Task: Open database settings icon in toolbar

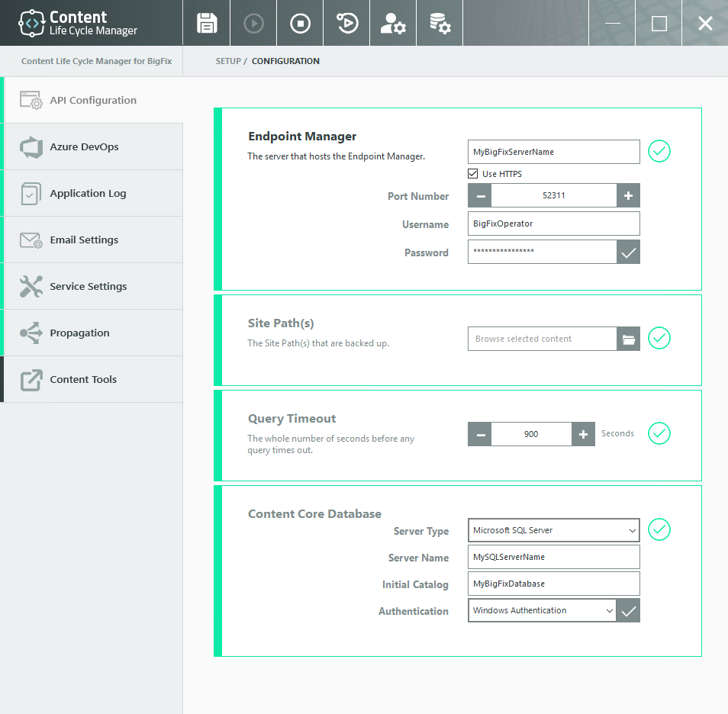Action: click(440, 23)
